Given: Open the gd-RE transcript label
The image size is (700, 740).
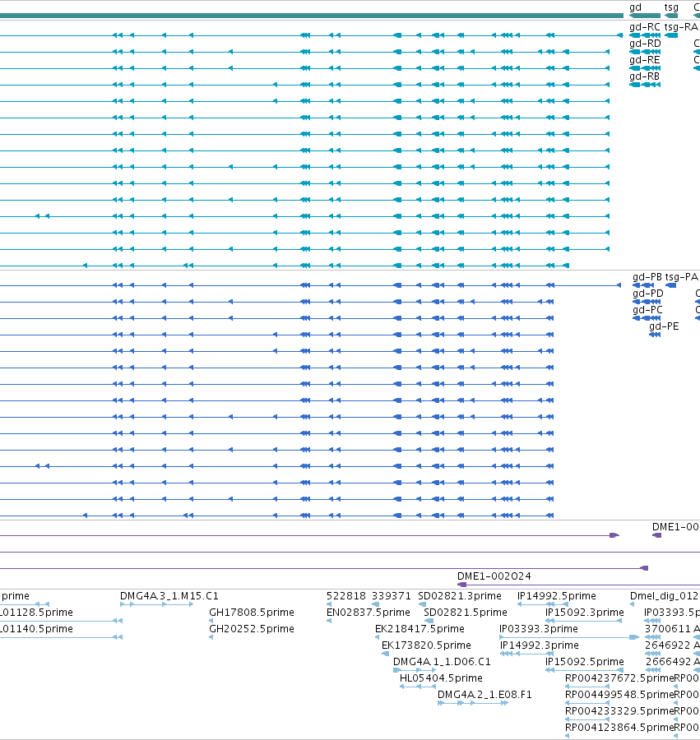Looking at the screenshot, I should click(x=645, y=60).
